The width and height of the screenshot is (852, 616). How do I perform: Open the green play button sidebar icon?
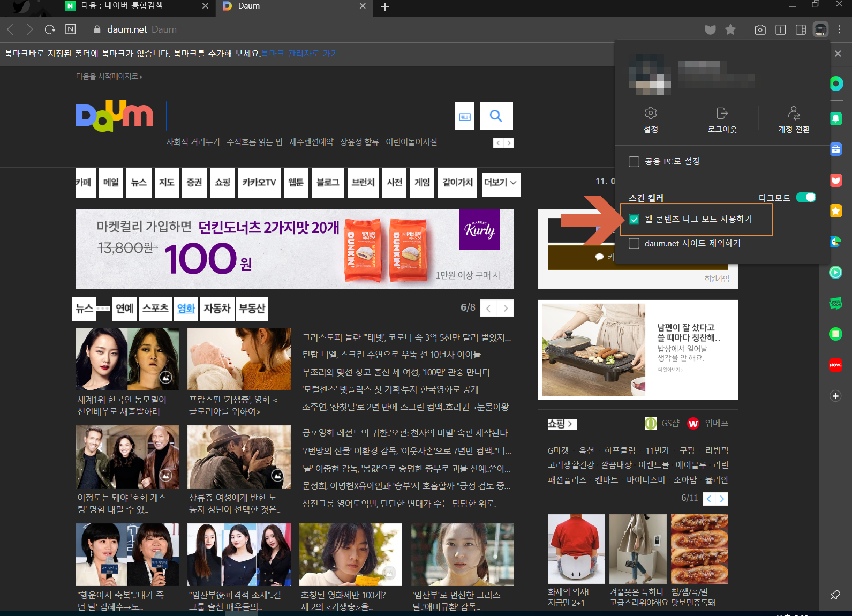pos(836,272)
